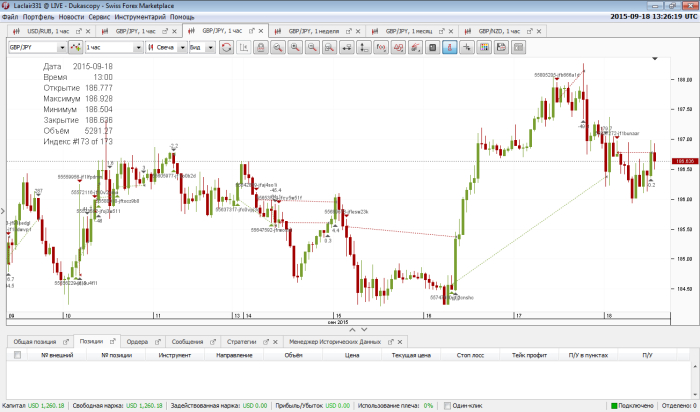Click the small triangle above price axis

pos(655,58)
